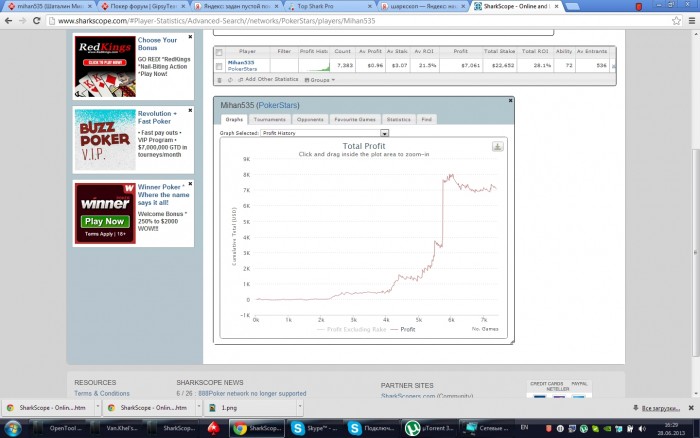The width and height of the screenshot is (700, 438).
Task: Switch to the Tournaments tab
Action: [269, 120]
